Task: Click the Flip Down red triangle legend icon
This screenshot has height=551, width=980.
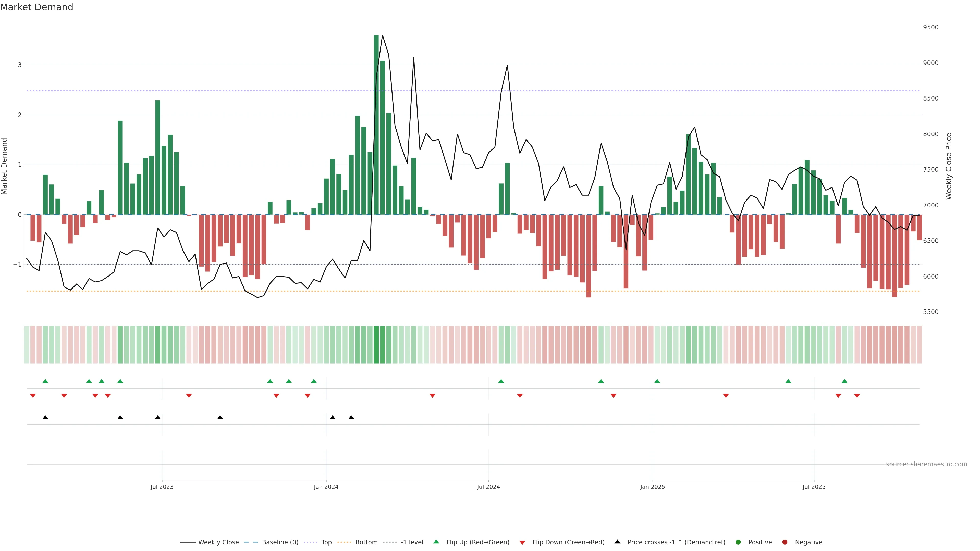Action: click(x=522, y=542)
